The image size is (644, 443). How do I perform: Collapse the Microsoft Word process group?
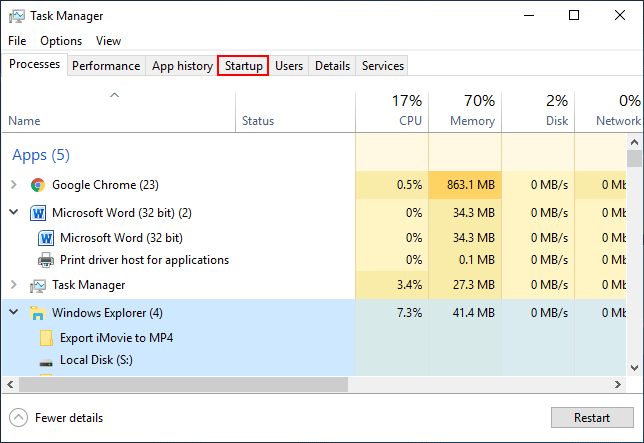coord(13,213)
